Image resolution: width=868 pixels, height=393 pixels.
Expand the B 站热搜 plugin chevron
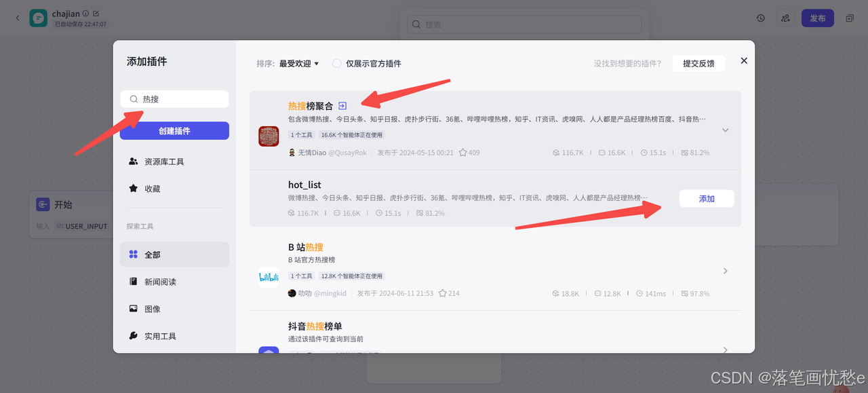(725, 271)
